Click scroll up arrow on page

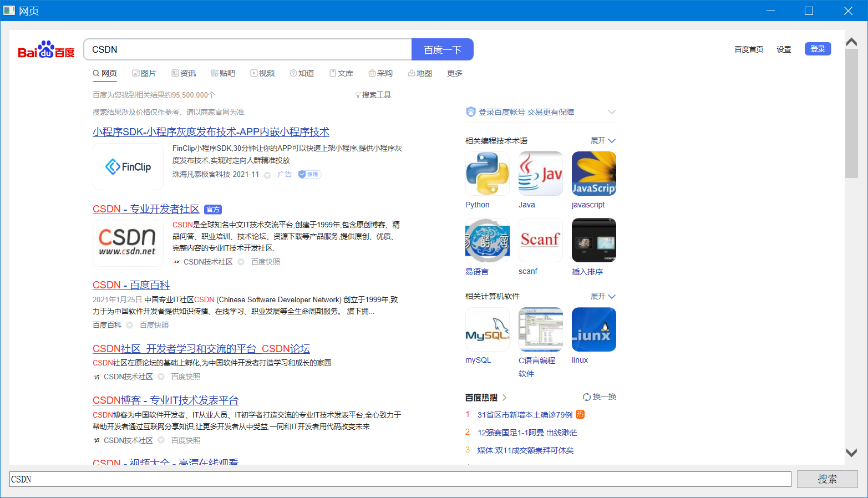[851, 42]
